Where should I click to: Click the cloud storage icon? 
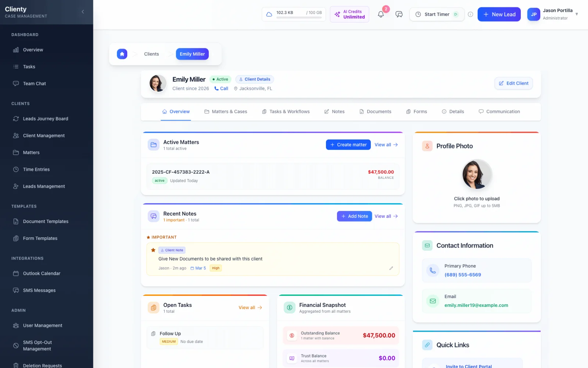[x=269, y=14]
